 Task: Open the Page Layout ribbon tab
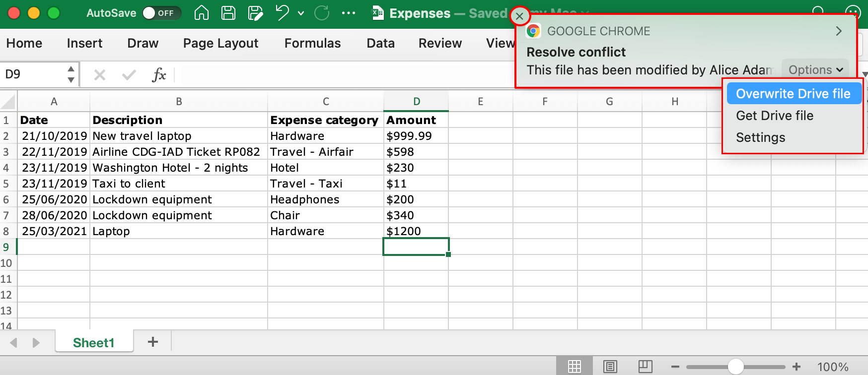tap(221, 43)
